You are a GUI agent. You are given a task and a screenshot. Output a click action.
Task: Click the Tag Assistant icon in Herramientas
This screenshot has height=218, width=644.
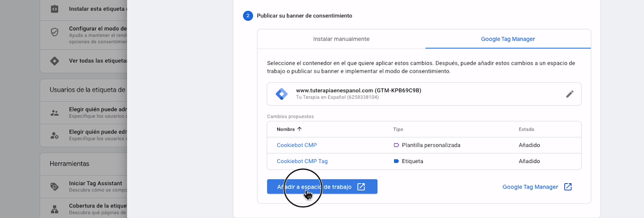[55, 187]
